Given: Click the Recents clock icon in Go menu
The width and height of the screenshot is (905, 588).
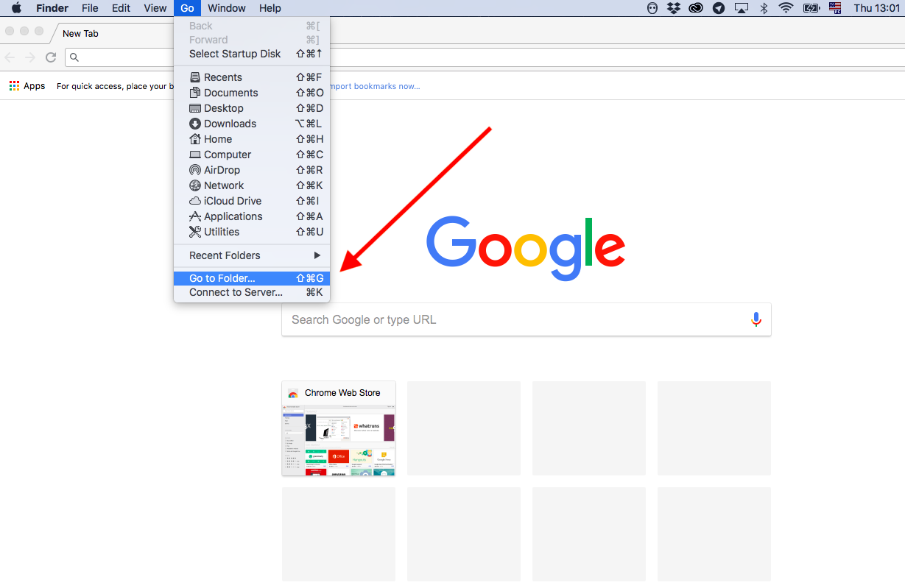Looking at the screenshot, I should (195, 77).
